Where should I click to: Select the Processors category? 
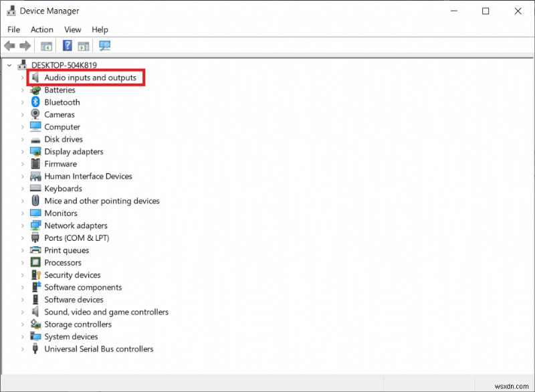coord(63,262)
